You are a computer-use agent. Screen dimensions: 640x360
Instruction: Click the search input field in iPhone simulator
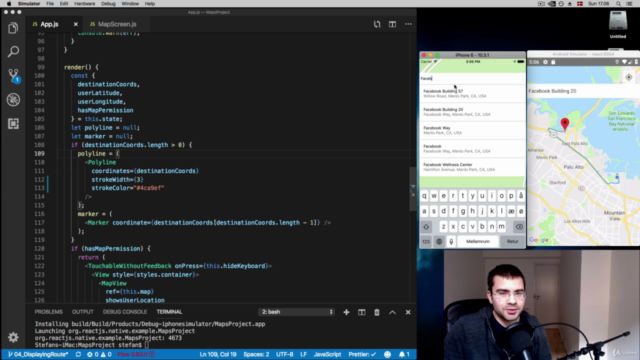(x=472, y=78)
